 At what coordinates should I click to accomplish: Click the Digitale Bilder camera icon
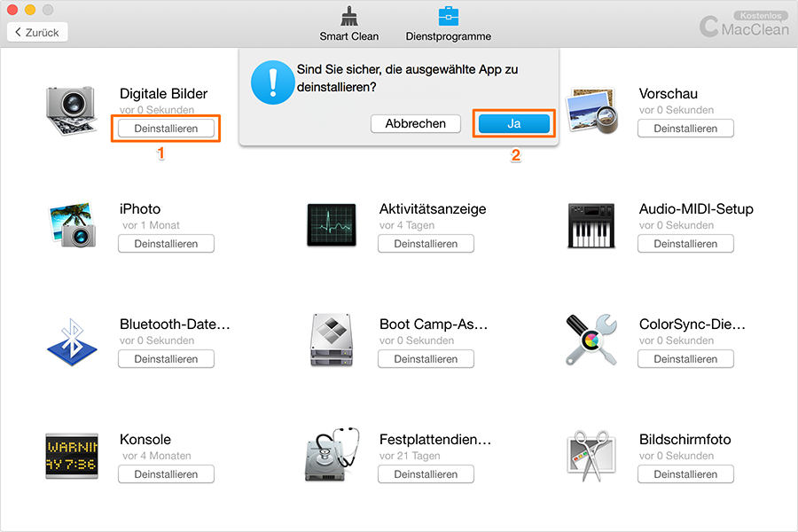(x=71, y=111)
